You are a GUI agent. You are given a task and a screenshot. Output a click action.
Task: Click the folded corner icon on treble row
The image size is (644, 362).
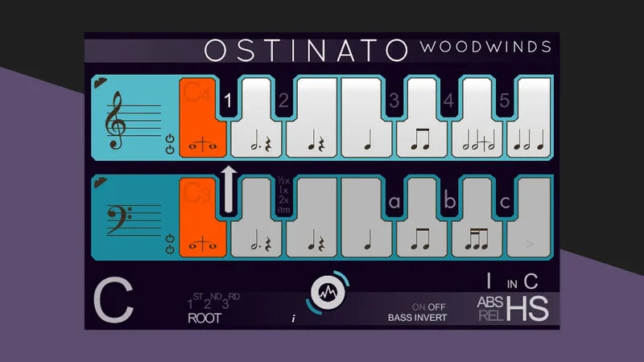tap(100, 83)
